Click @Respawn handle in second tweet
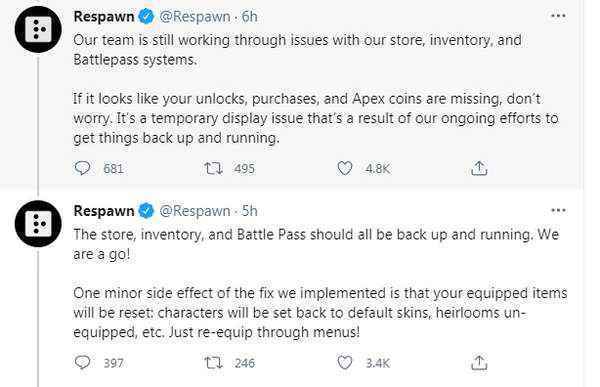600x387 pixels. coord(195,211)
